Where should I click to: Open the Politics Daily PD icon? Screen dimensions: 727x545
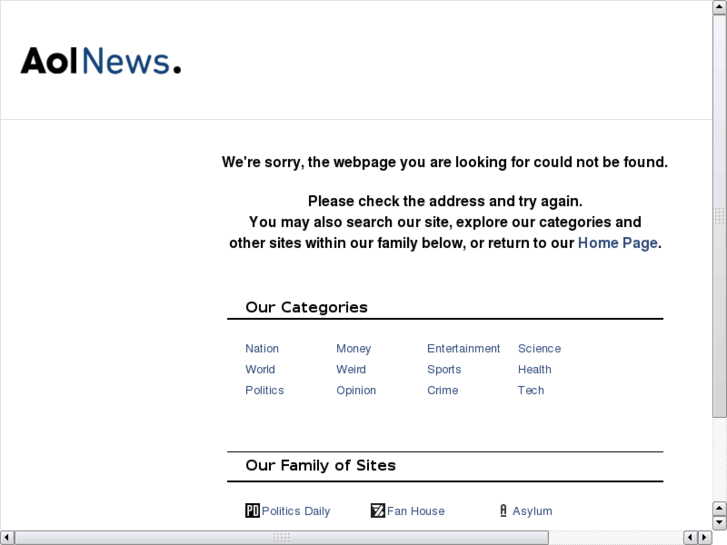point(252,511)
